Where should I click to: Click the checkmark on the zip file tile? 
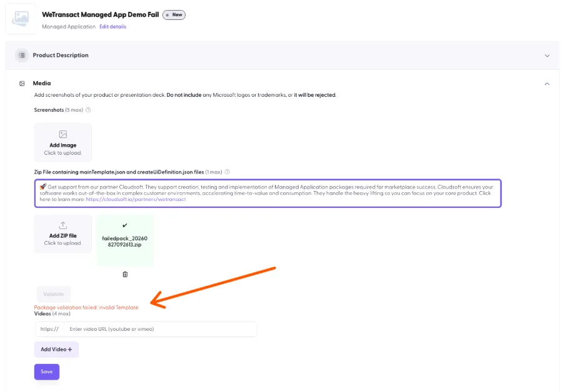[125, 225]
